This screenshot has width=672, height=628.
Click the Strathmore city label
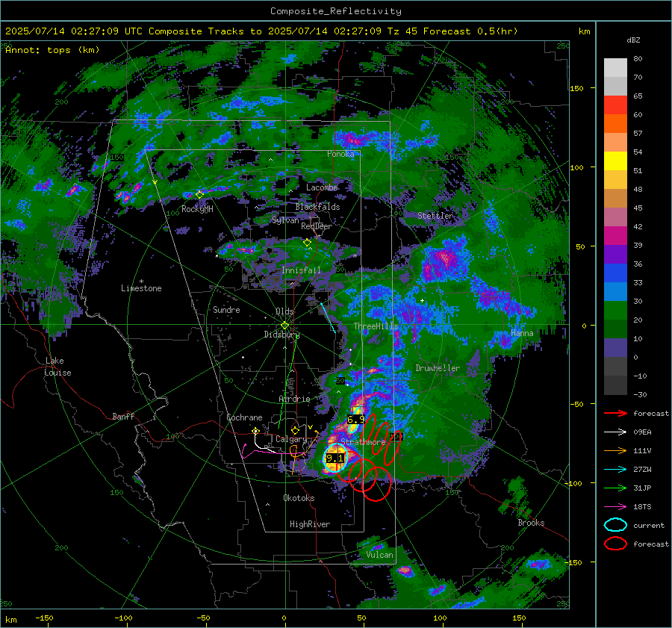coord(363,442)
